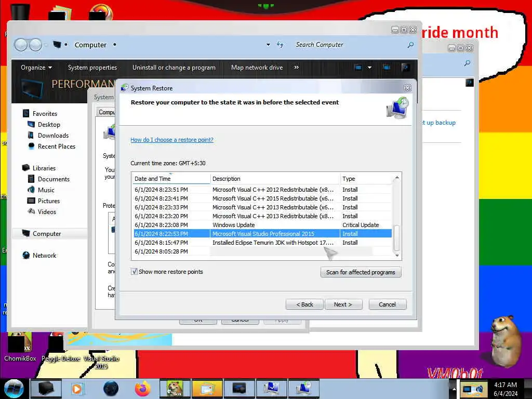This screenshot has width=532, height=399.
Task: Expand toolbar overflow chevron after Map network drive
Action: point(297,68)
